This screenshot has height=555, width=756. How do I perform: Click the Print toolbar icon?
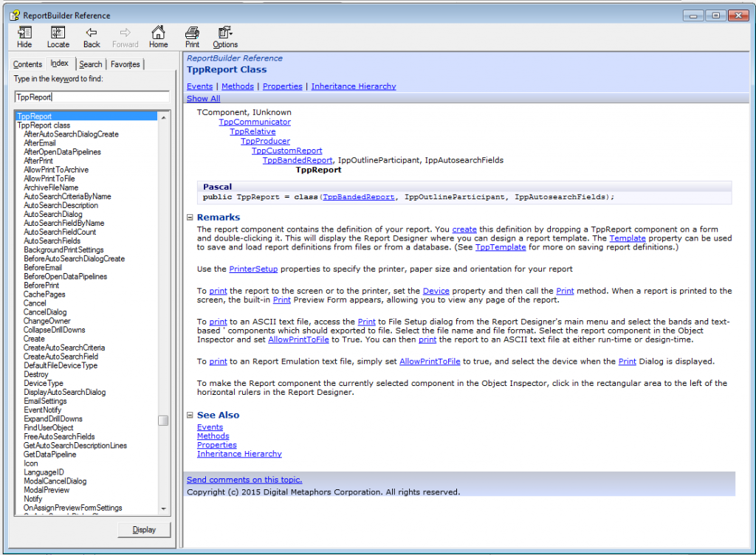tap(192, 32)
